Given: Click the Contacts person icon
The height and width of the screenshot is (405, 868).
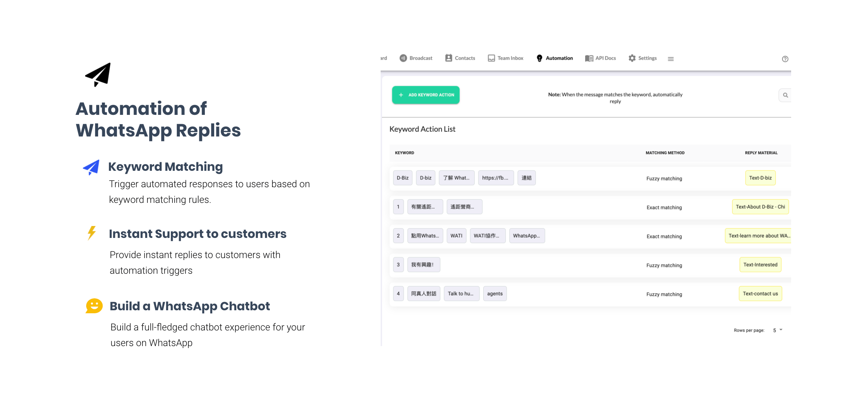Looking at the screenshot, I should pyautogui.click(x=449, y=58).
